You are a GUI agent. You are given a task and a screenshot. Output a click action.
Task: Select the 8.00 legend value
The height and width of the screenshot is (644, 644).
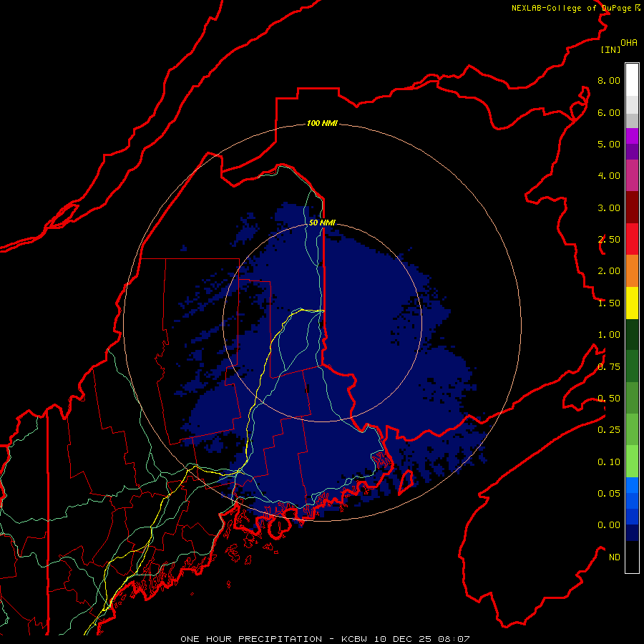(609, 80)
